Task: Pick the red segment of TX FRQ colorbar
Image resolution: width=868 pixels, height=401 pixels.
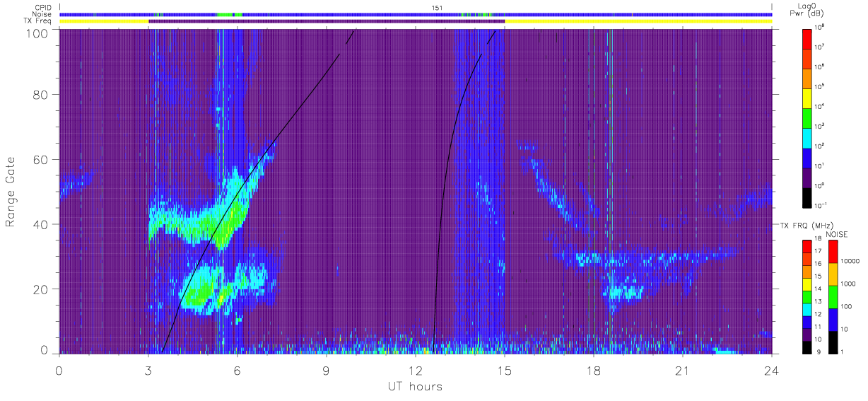Action: (807, 248)
